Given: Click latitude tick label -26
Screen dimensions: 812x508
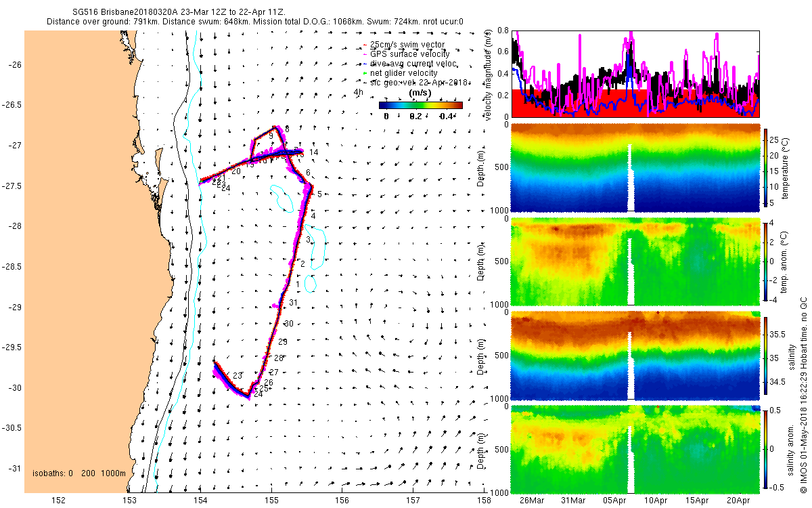Looking at the screenshot, I should [x=14, y=64].
